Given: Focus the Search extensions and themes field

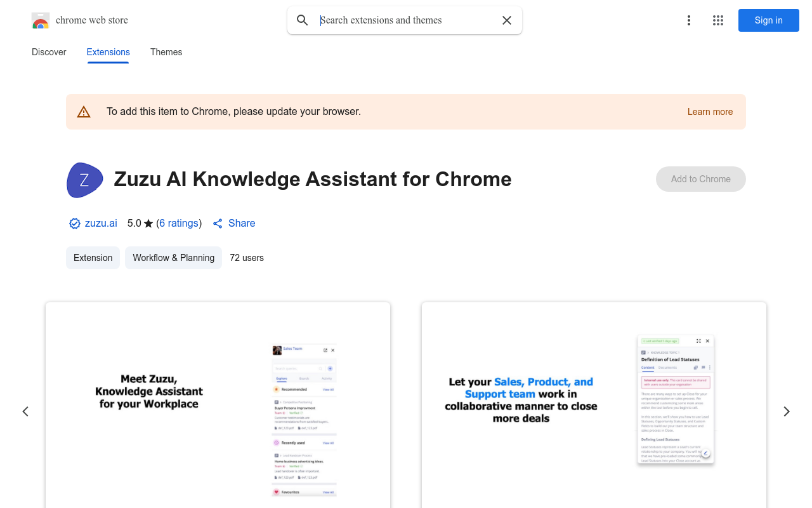Looking at the screenshot, I should 405,20.
